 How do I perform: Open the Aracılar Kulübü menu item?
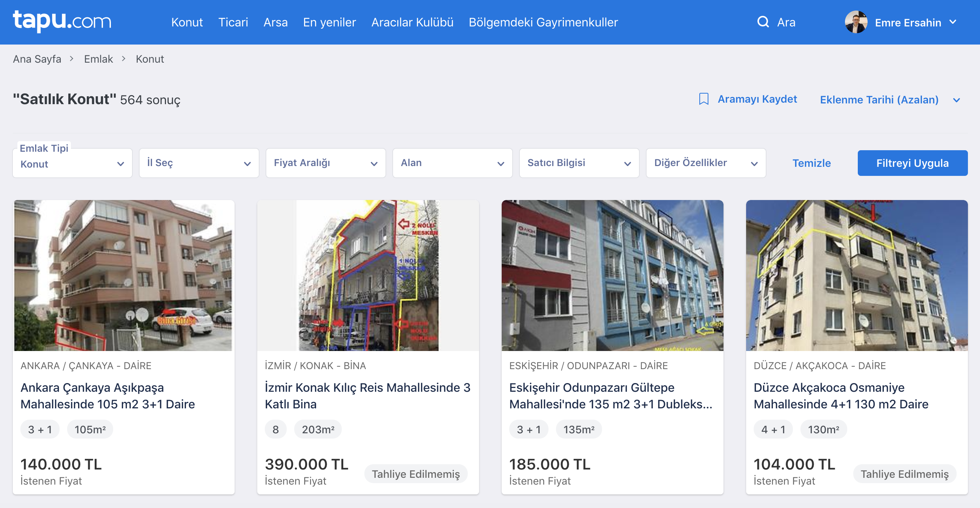[x=412, y=22]
